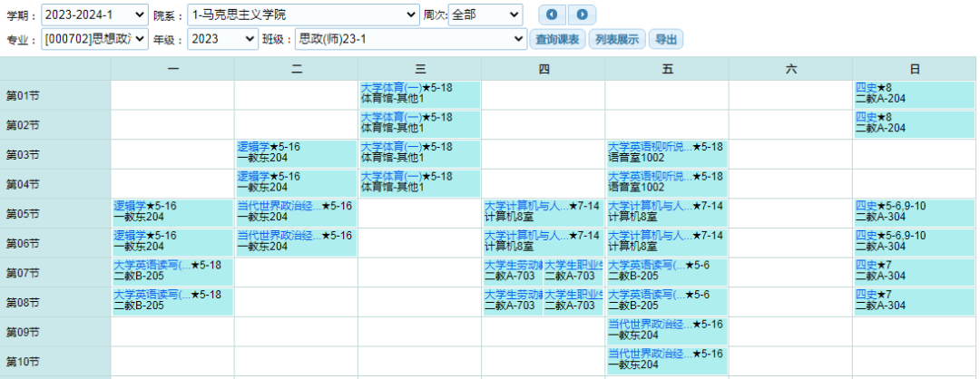Open the 周次 week dropdown
980x379 pixels.
pos(485,14)
